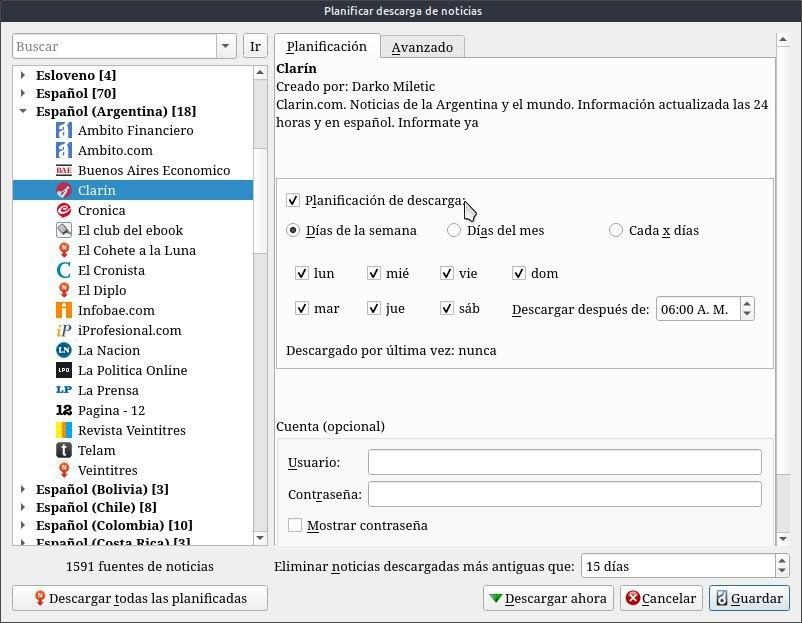Screen dimensions: 802x623
Task: Uncheck the vie day checkbox
Action: [x=447, y=274]
